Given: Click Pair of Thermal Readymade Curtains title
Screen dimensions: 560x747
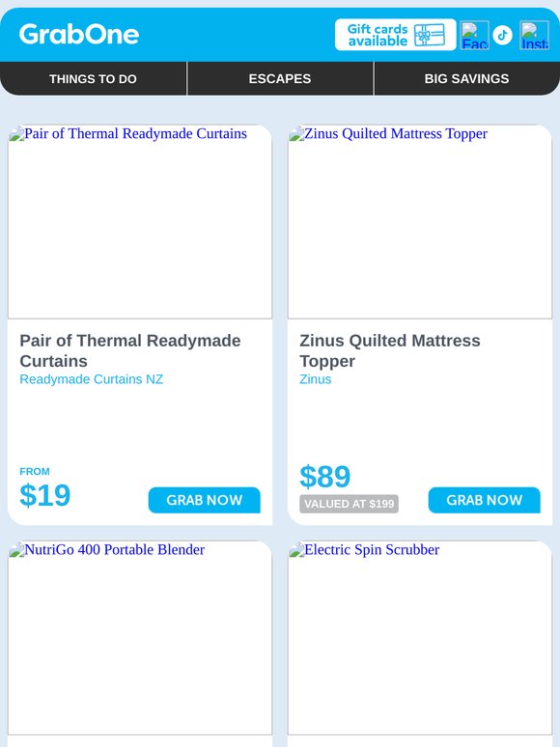Looking at the screenshot, I should point(130,350).
